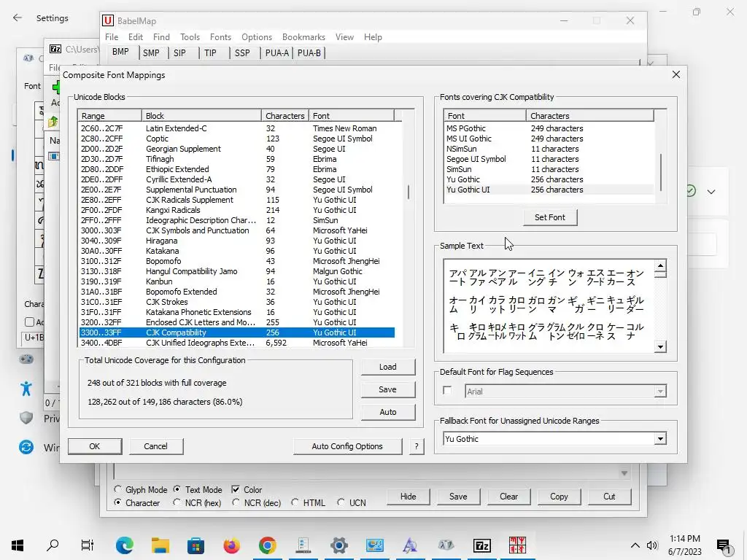Click the Save button beside Load
747x560 pixels.
coord(388,389)
